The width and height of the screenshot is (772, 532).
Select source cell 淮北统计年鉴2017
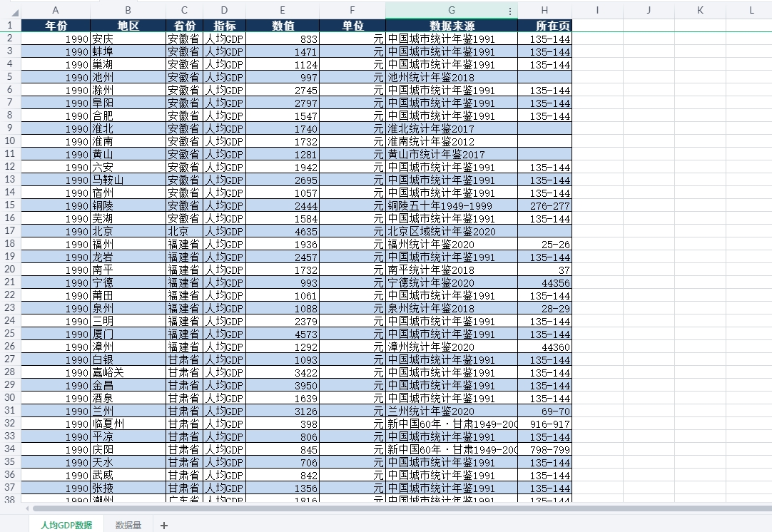(x=452, y=128)
